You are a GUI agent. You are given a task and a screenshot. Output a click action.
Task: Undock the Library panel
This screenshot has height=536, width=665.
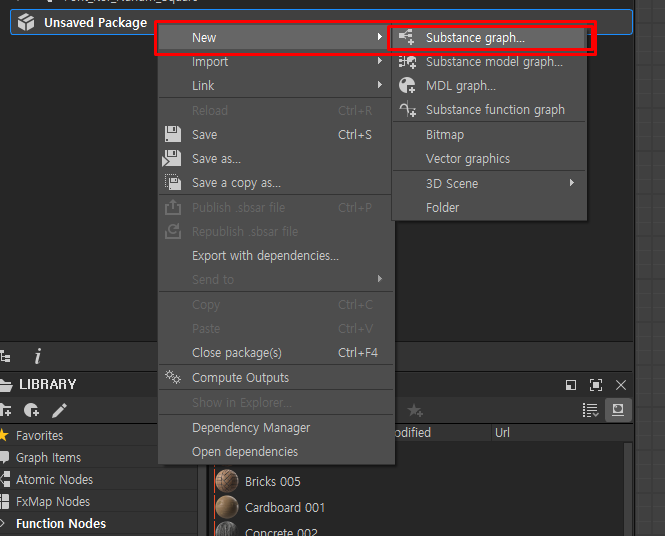pos(571,385)
